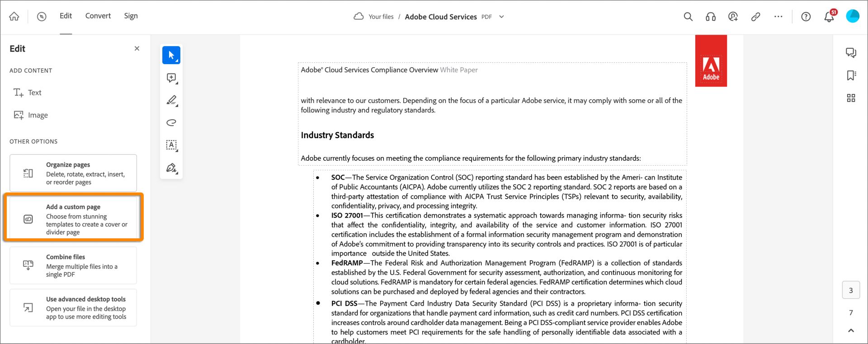868x344 pixels.
Task: Choose Add a custom page option
Action: pyautogui.click(x=73, y=219)
